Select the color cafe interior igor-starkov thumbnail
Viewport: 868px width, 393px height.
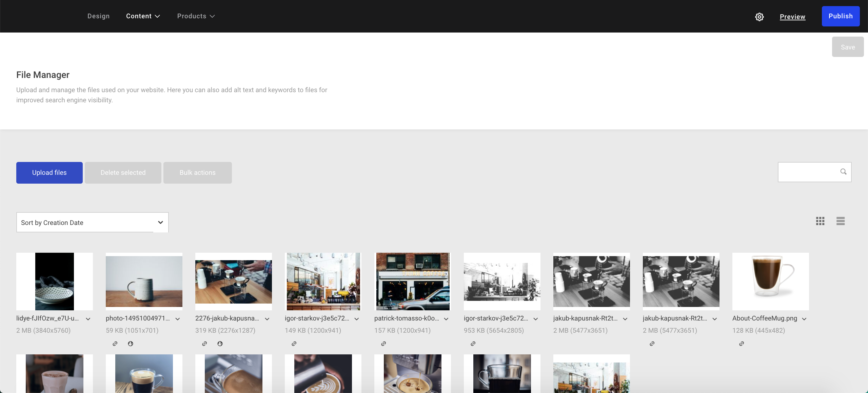click(x=323, y=282)
